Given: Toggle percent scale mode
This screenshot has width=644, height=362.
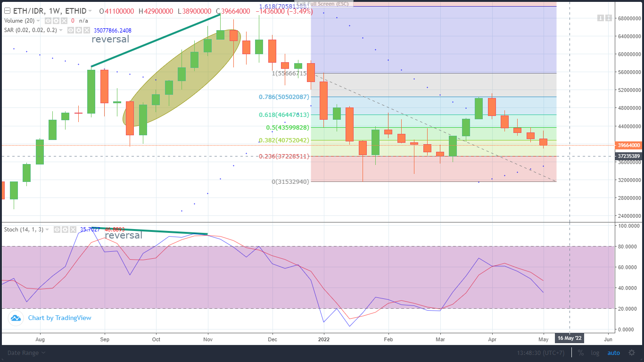Looking at the screenshot, I should (580, 353).
